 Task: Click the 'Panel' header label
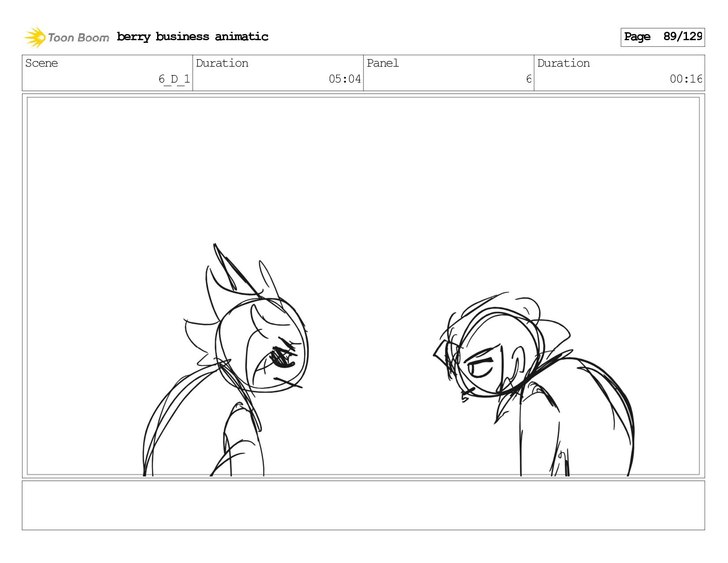[x=383, y=63]
